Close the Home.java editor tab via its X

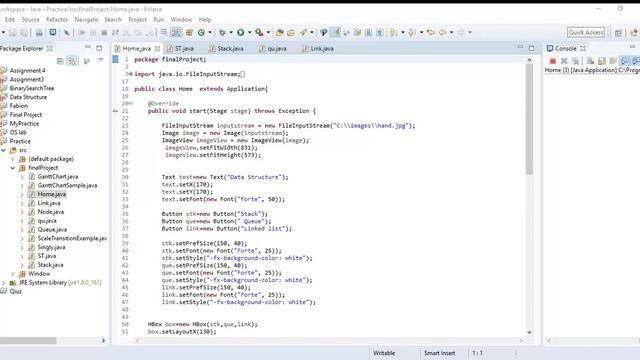tap(157, 49)
